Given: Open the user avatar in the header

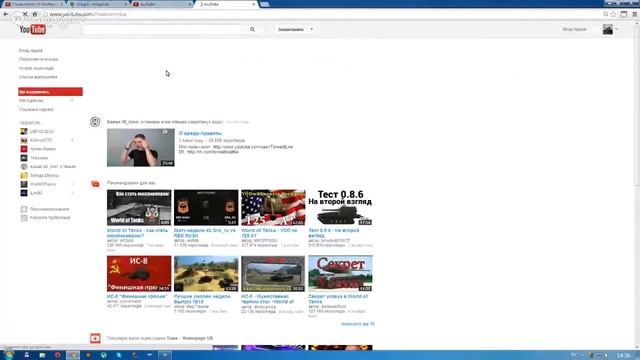Looking at the screenshot, I should click(608, 29).
